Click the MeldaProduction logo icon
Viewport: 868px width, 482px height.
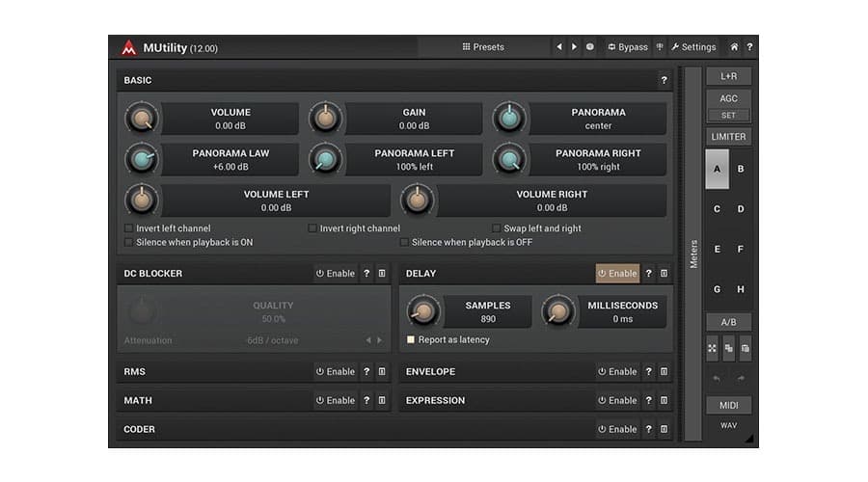[x=128, y=47]
